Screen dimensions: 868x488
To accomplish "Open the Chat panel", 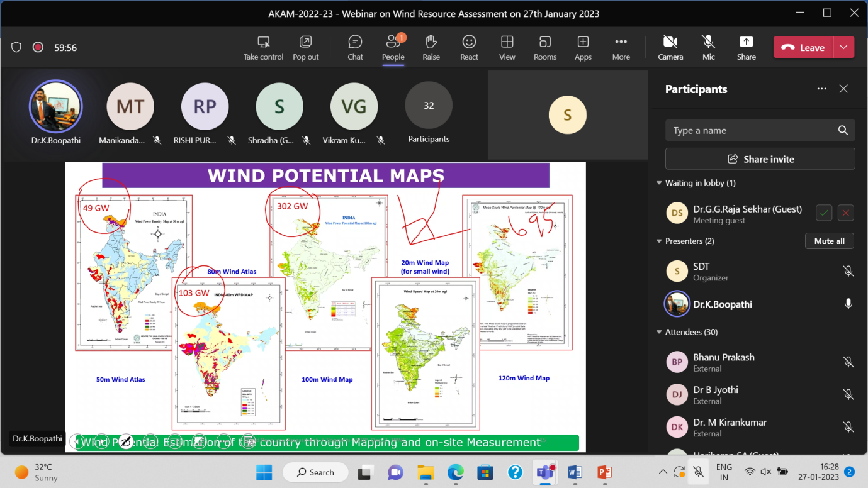I will click(x=355, y=47).
